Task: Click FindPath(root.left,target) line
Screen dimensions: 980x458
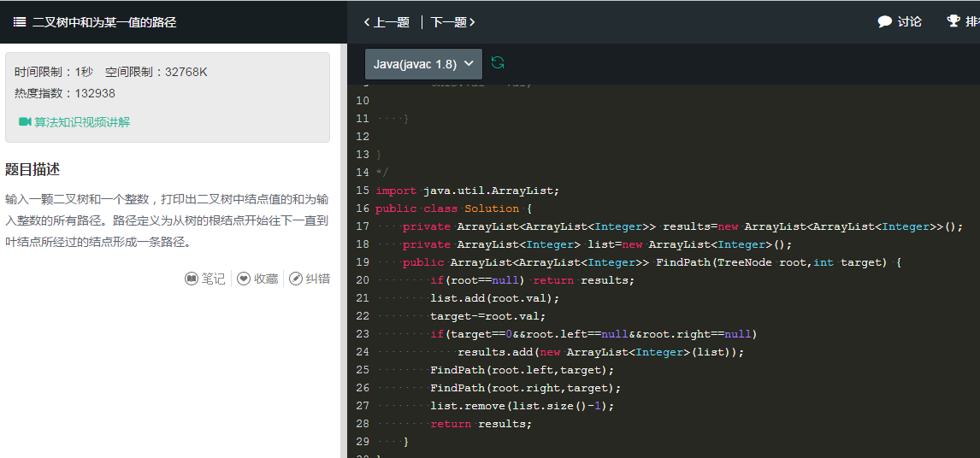Action: (x=522, y=370)
